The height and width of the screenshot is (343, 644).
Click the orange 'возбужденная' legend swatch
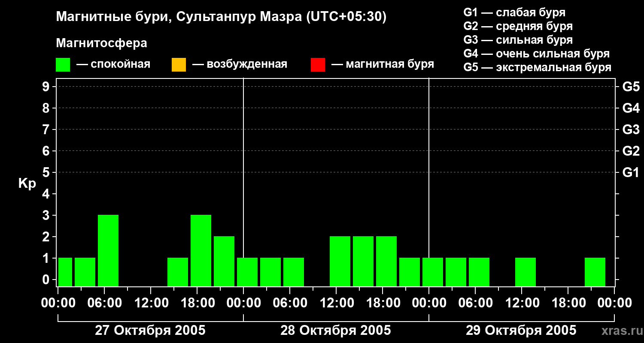coord(179,65)
